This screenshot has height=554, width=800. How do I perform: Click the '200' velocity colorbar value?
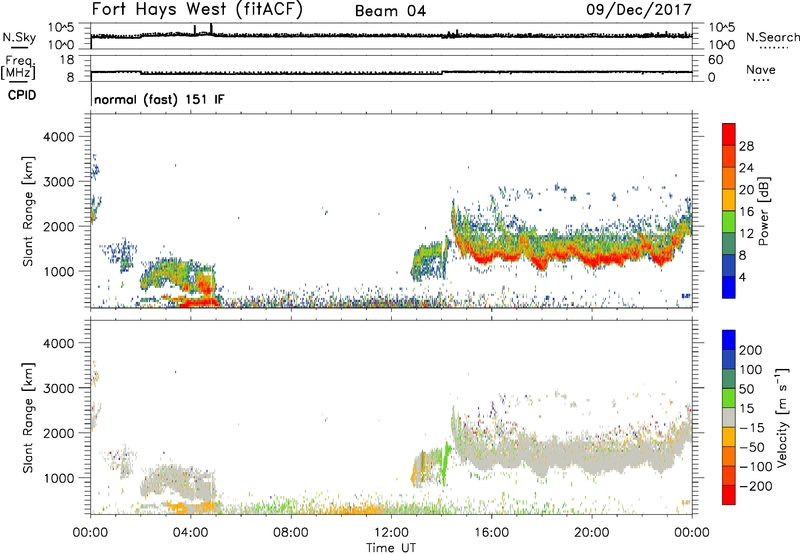[x=751, y=350]
